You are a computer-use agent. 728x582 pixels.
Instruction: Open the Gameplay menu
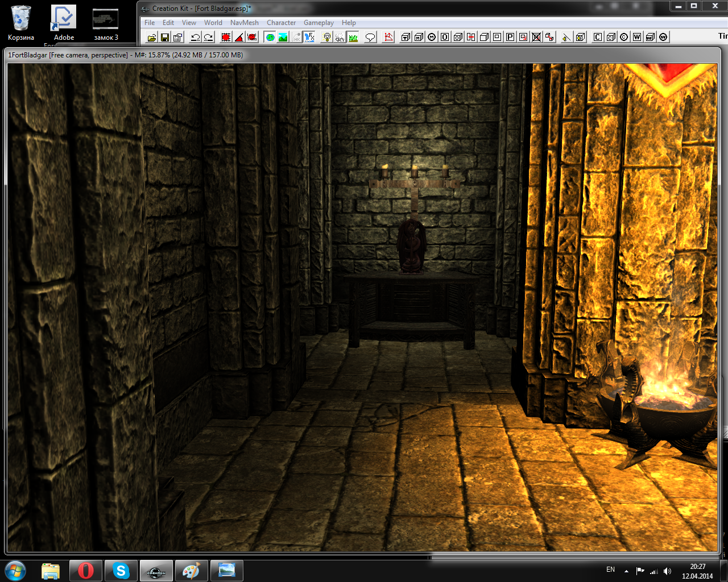[318, 23]
